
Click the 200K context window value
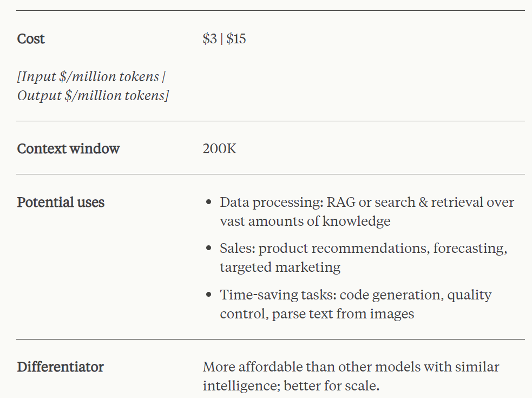(219, 149)
